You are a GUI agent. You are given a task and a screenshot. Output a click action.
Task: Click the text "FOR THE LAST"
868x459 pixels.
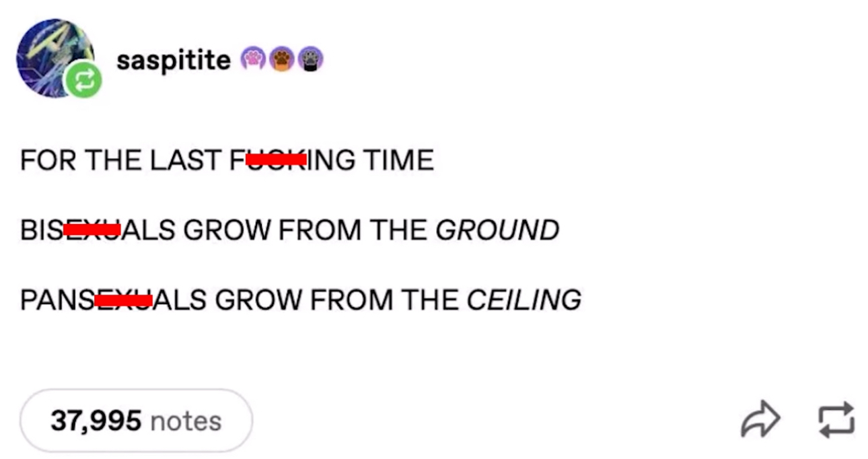click(121, 161)
